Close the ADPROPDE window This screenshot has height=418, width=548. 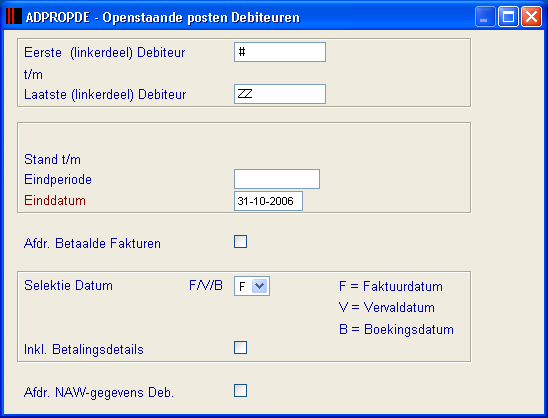(x=531, y=16)
